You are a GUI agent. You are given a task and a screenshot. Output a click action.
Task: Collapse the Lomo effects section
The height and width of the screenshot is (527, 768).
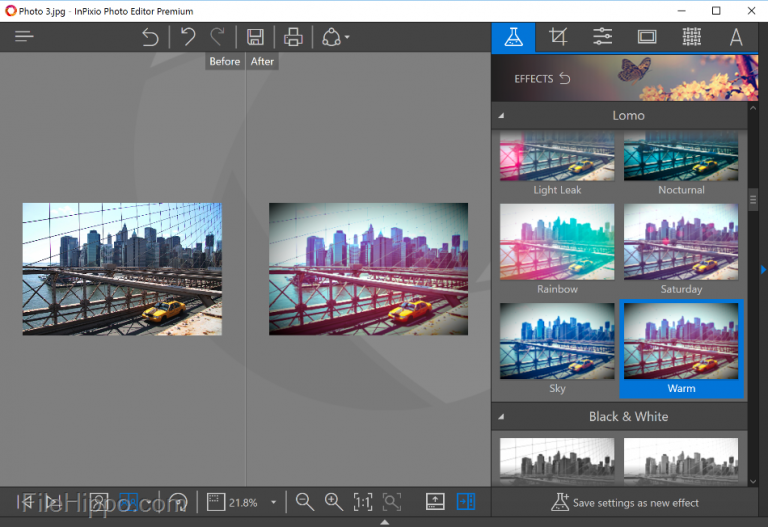tap(501, 116)
